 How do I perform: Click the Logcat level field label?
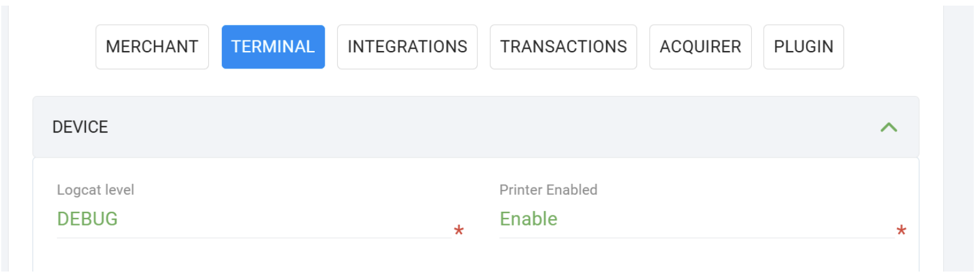point(95,190)
